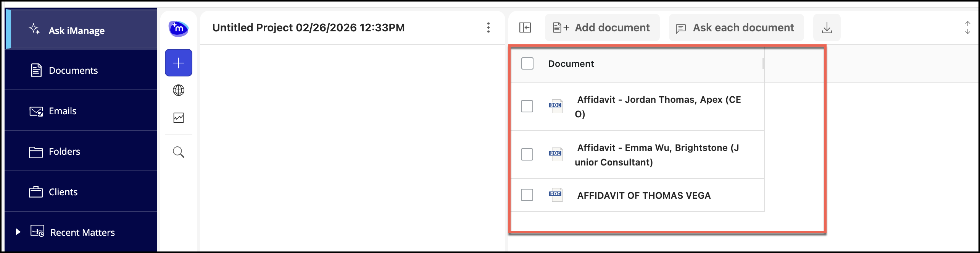Open Ask iManage in the navigation
This screenshot has width=980, height=253.
click(76, 31)
